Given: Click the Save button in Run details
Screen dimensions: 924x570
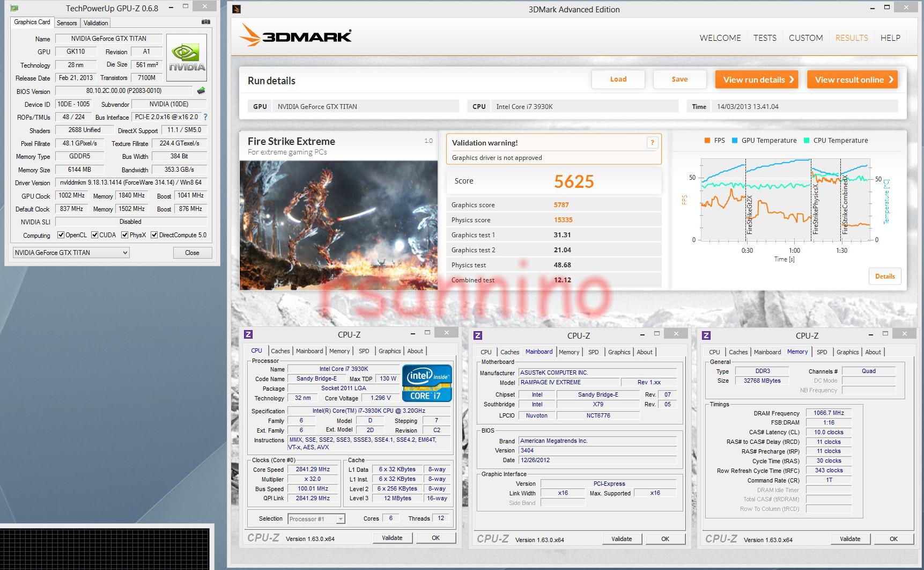Looking at the screenshot, I should point(679,79).
